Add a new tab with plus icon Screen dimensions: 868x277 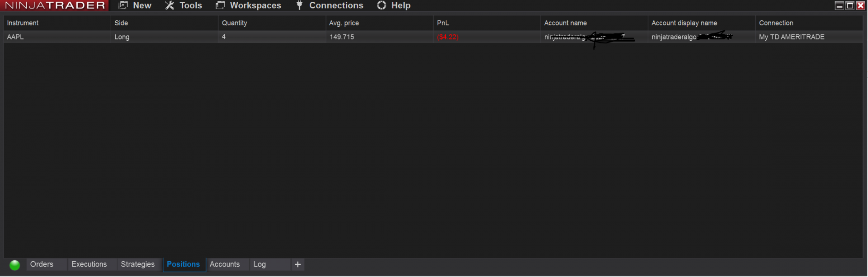(297, 265)
